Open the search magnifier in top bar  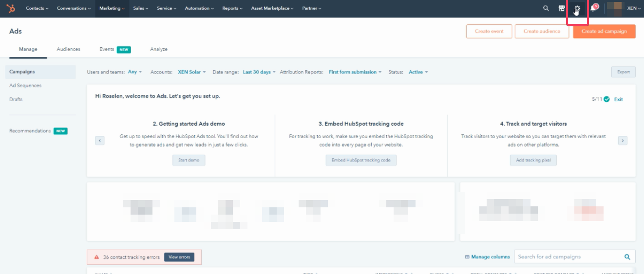pos(546,8)
